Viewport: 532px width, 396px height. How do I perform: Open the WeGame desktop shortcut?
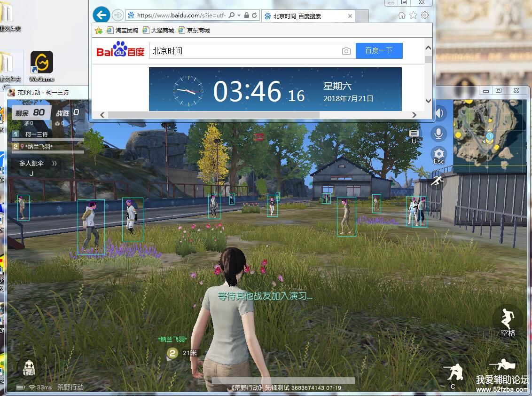point(41,66)
